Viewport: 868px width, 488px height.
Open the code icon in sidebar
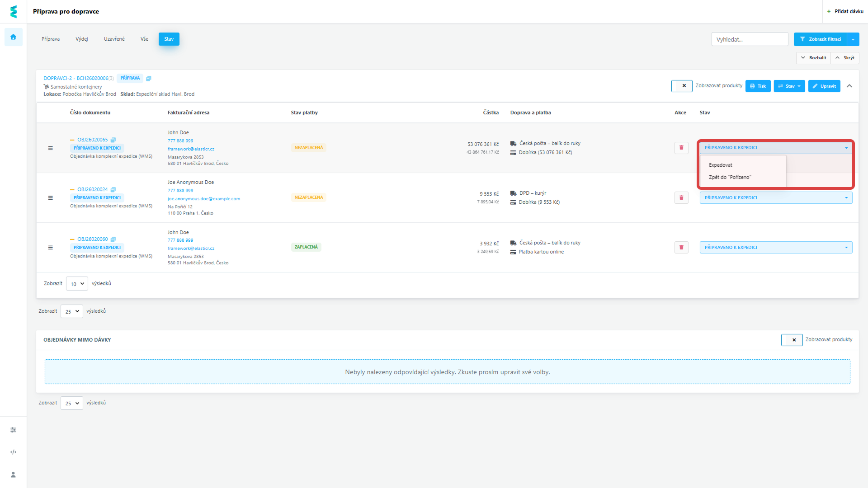13,452
